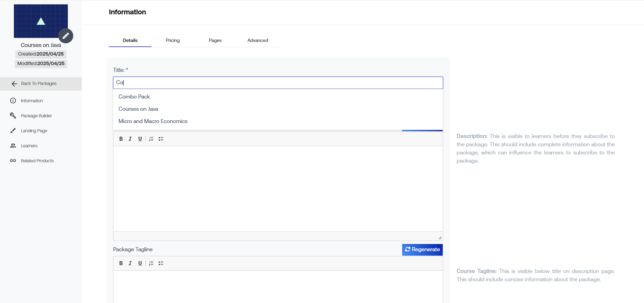Toggle Italic in description editor toolbar
Image resolution: width=644 pixels, height=303 pixels.
130,139
